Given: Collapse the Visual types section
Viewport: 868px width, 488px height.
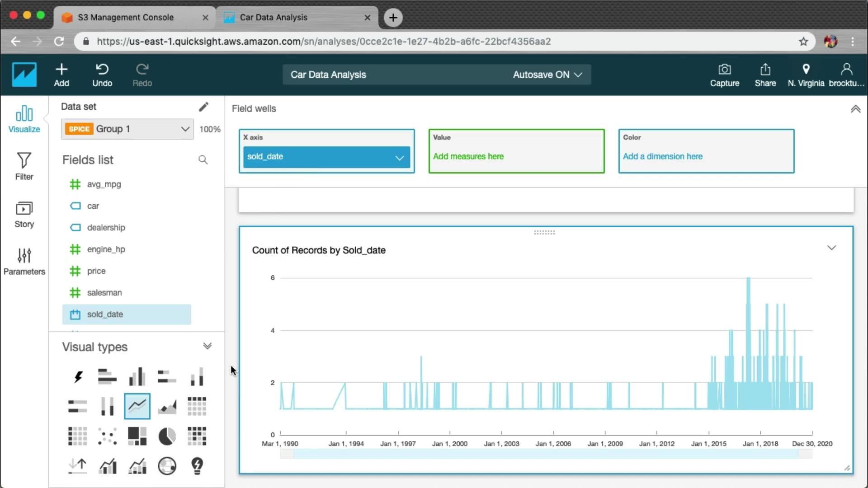Looking at the screenshot, I should [207, 347].
